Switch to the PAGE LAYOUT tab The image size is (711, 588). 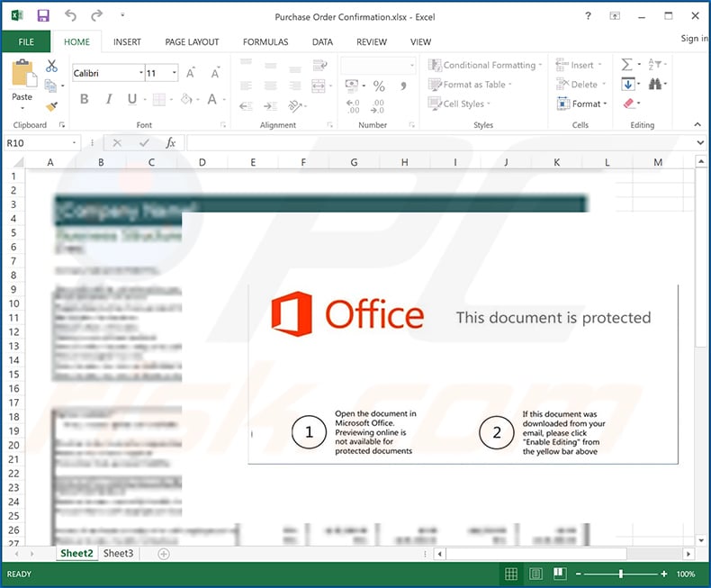192,42
